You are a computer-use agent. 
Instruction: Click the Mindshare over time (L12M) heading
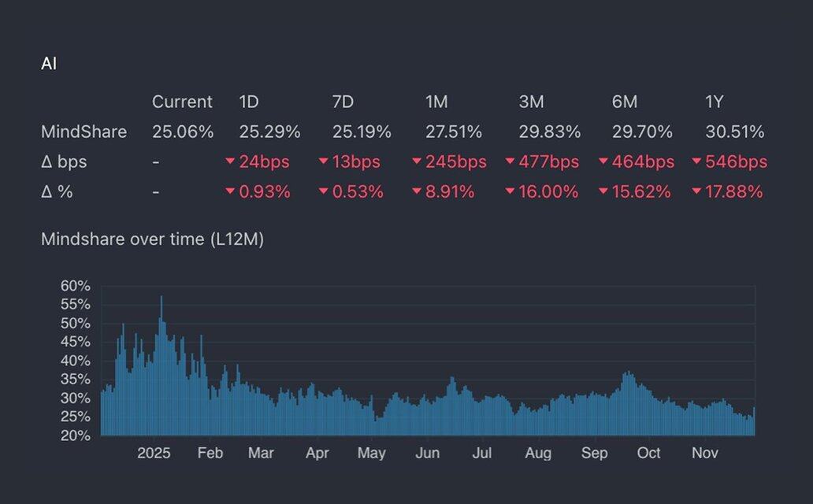152,239
